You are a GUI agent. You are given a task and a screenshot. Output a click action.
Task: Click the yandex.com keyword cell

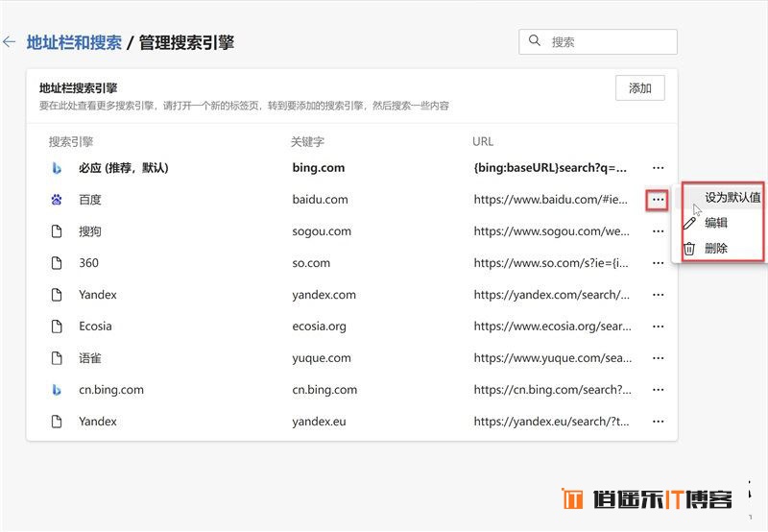(324, 295)
